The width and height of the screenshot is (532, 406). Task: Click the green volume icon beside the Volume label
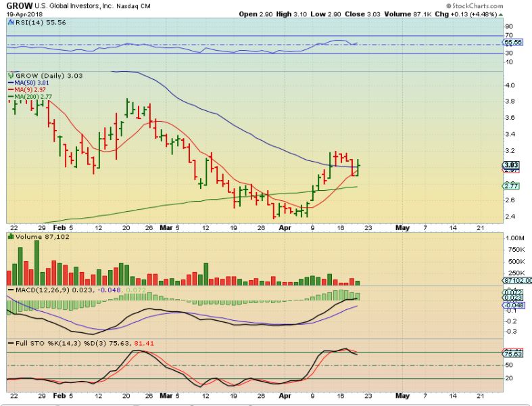(11, 236)
